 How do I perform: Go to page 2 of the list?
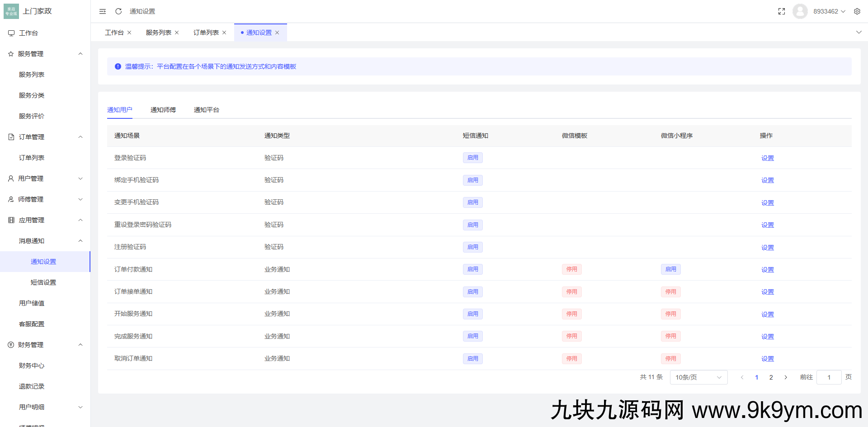(771, 377)
